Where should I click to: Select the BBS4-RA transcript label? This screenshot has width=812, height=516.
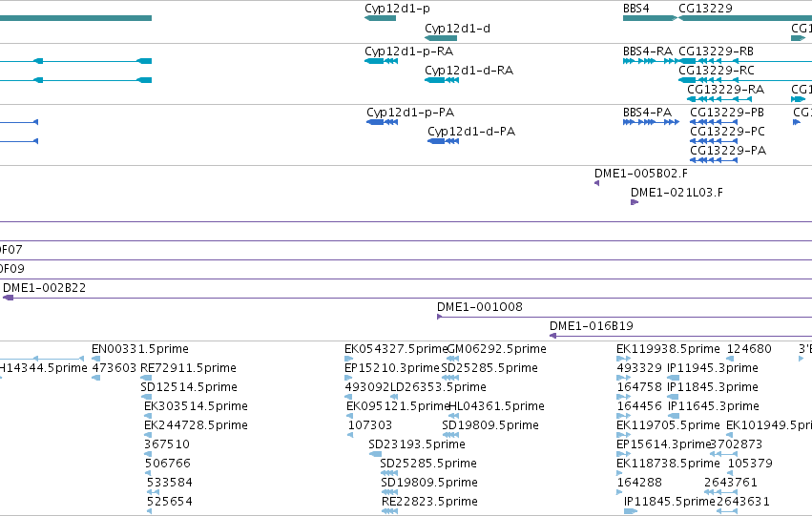(x=647, y=52)
